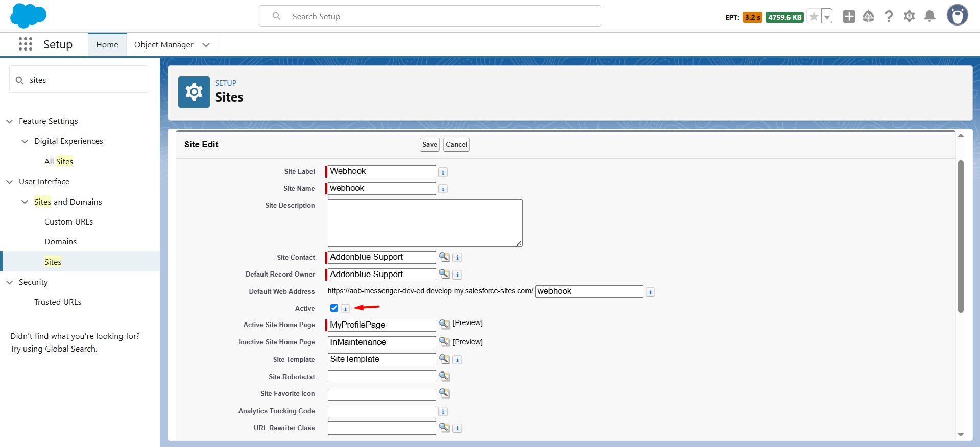Open the Object Manager dropdown chevron
The image size is (980, 447).
click(206, 45)
